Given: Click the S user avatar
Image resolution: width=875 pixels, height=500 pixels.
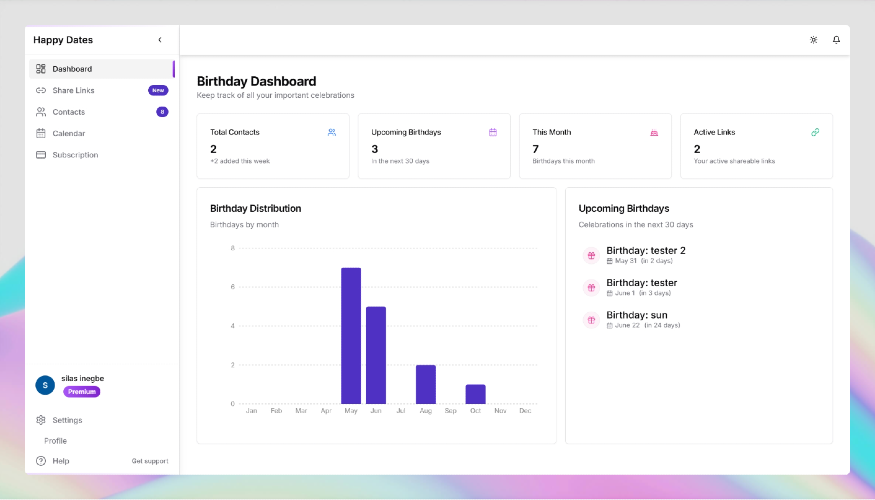Looking at the screenshot, I should [x=45, y=385].
